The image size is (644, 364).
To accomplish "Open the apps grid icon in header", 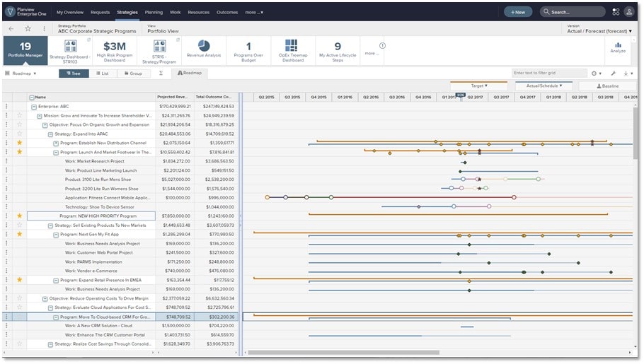I will 616,12.
